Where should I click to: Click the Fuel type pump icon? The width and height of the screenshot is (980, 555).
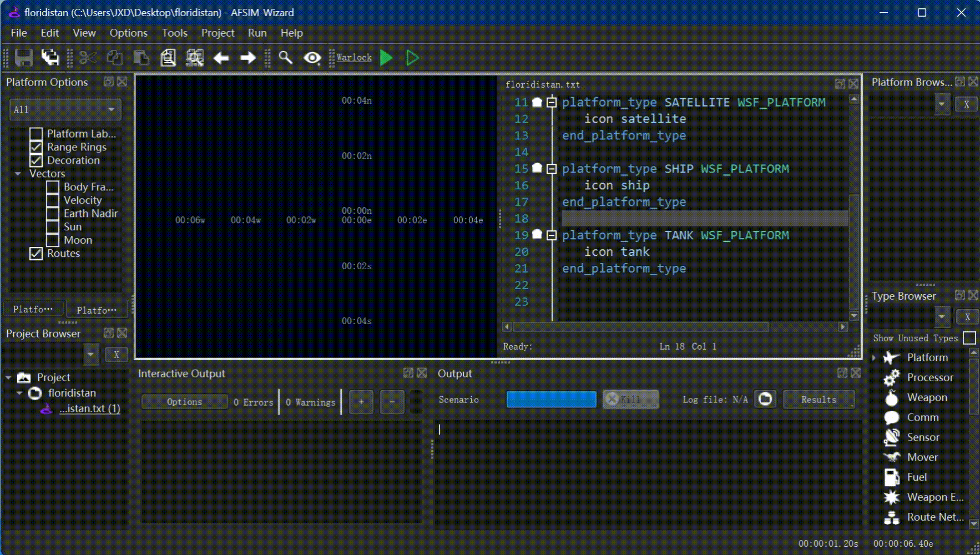click(892, 477)
